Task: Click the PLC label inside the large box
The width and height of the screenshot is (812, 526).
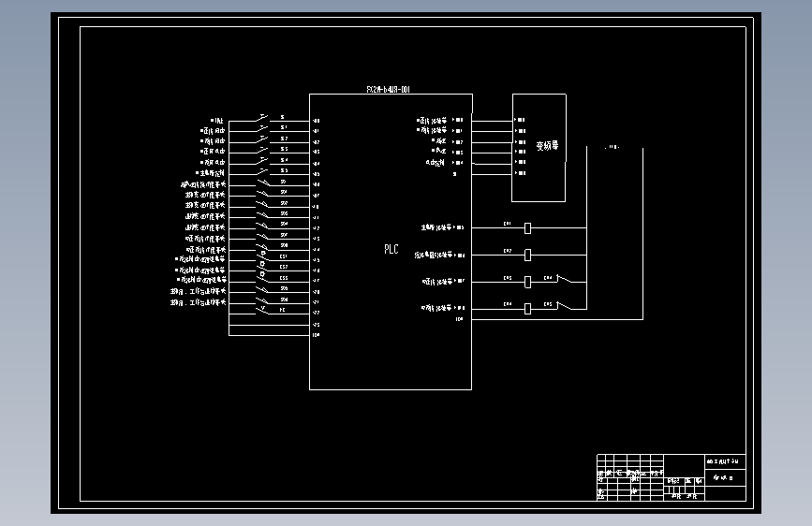Action: point(391,249)
